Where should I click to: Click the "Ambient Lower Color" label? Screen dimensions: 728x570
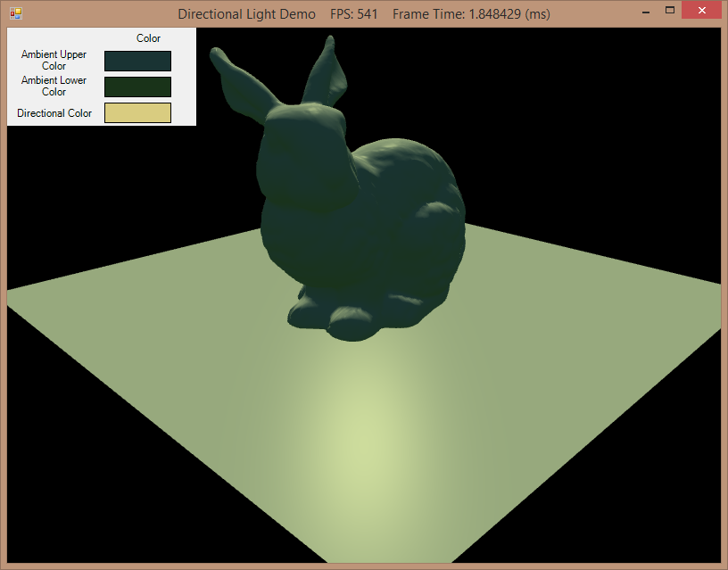point(54,87)
